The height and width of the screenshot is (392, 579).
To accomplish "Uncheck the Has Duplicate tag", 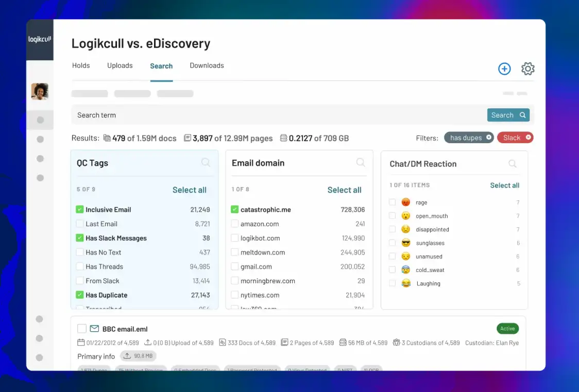I will 79,295.
